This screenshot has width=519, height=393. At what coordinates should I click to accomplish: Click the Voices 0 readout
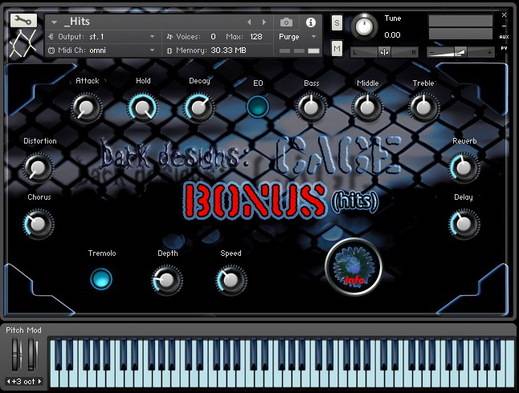[x=191, y=36]
